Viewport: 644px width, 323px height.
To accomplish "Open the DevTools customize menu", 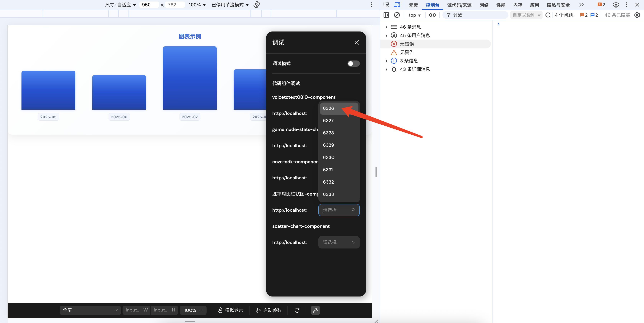I will [x=627, y=5].
